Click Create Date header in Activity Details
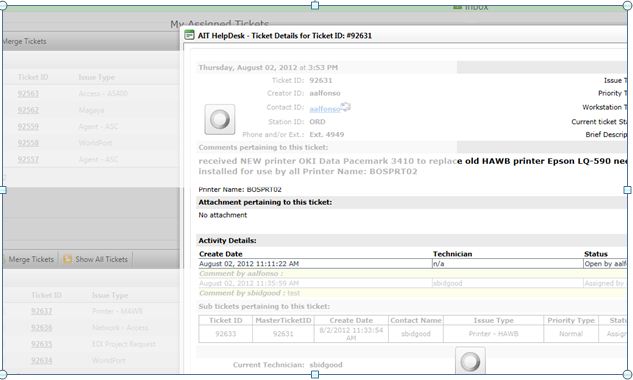Viewport: 633px width, 380px height. pos(220,254)
